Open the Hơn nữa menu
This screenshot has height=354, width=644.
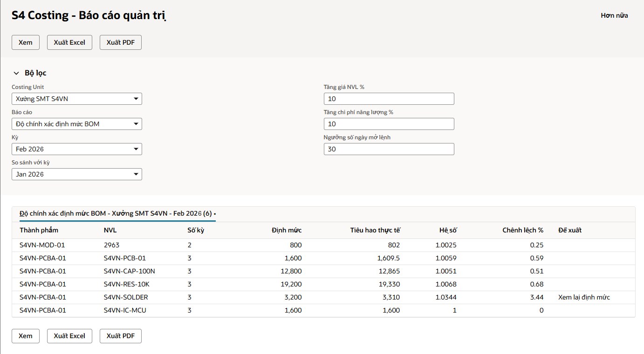click(614, 15)
